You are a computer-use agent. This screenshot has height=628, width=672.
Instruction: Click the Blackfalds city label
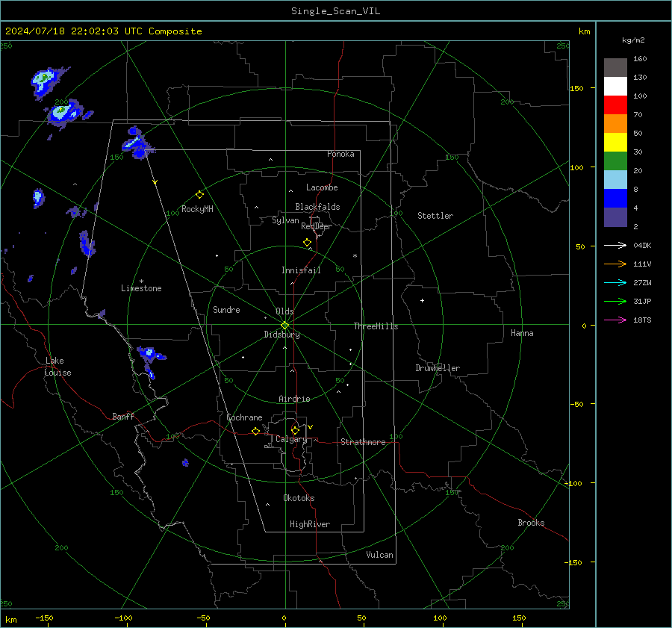[x=317, y=207]
